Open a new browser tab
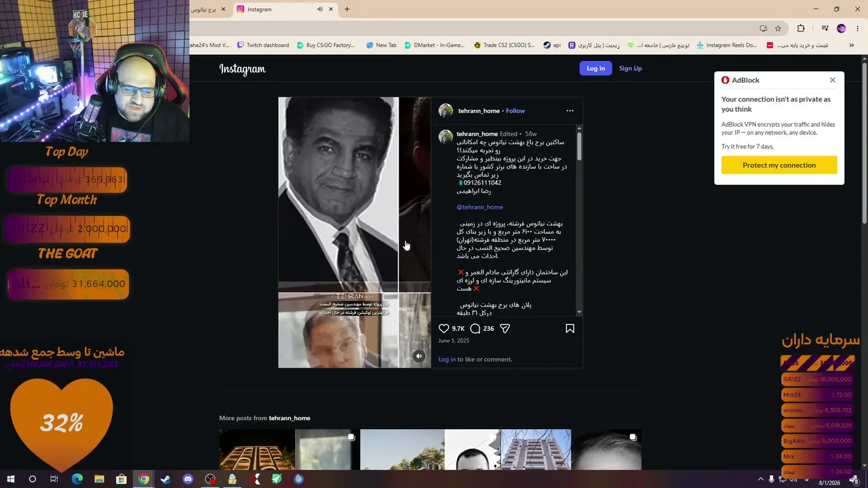Screen dimensions: 868x488 tap(347, 9)
